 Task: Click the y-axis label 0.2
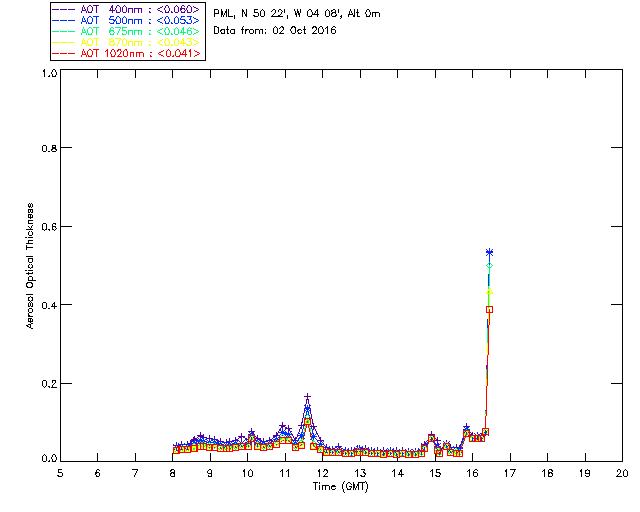click(x=49, y=383)
